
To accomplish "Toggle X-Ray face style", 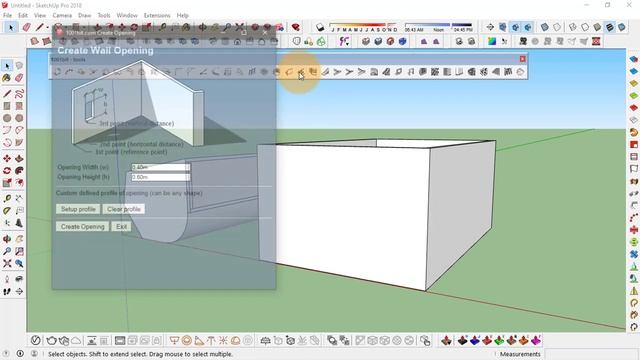I will pos(544,27).
